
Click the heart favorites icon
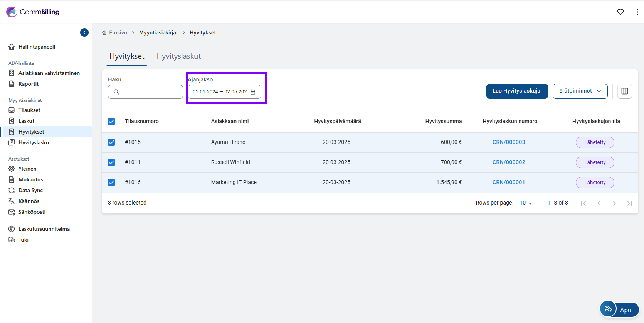620,12
